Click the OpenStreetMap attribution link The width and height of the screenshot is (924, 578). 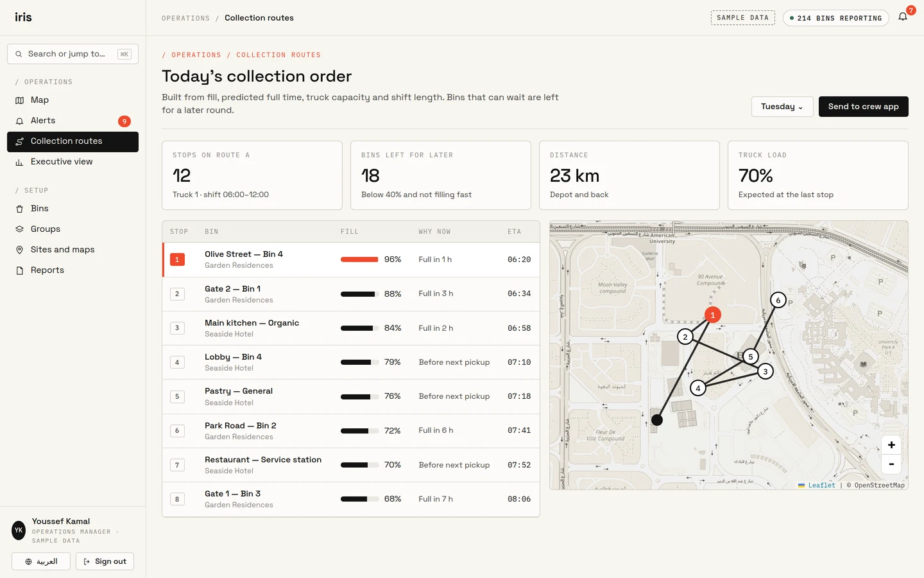[x=879, y=486]
